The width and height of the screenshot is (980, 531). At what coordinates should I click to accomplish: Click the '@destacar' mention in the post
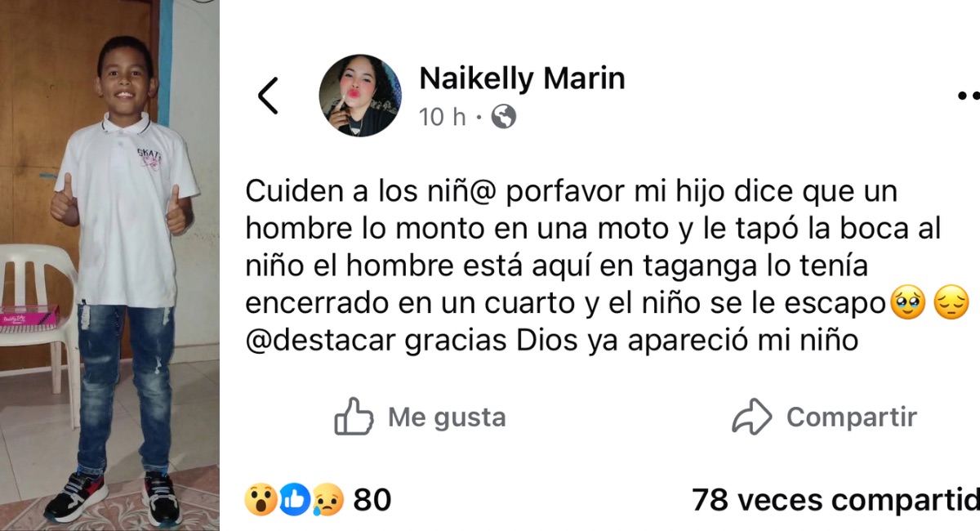pos(320,341)
